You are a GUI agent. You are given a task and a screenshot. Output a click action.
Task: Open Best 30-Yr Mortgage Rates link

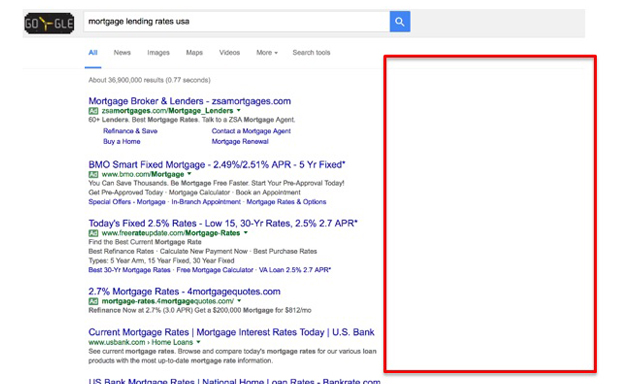point(129,270)
